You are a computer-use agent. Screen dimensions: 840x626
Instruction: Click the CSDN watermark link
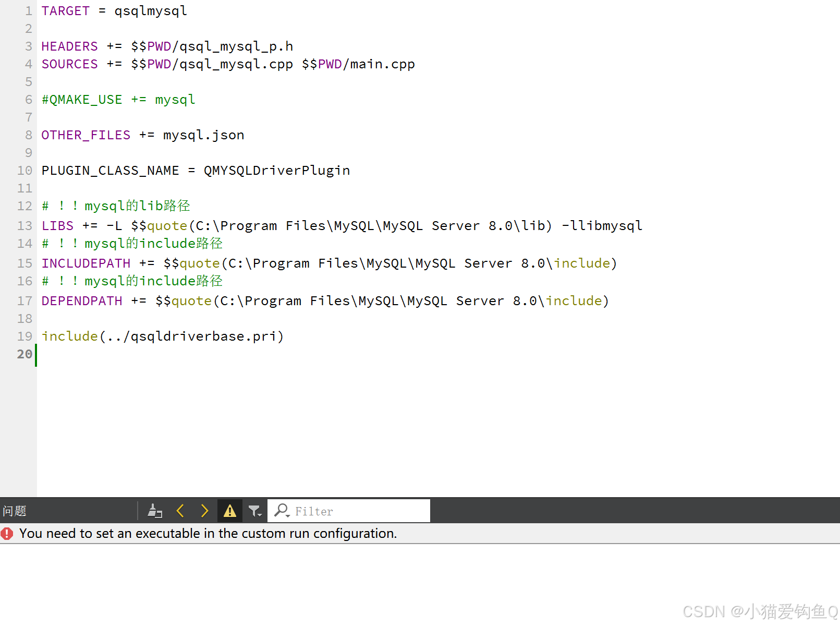tap(757, 611)
